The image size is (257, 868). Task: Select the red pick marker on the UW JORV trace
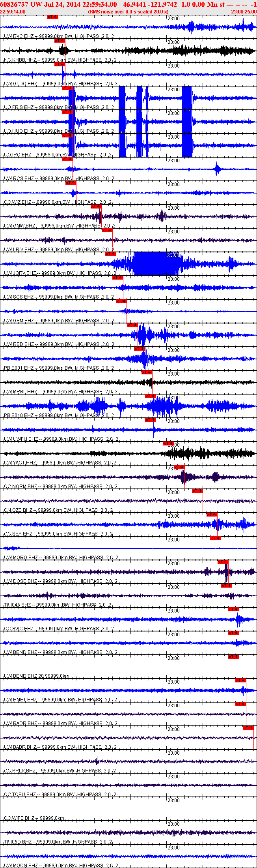pos(110,254)
